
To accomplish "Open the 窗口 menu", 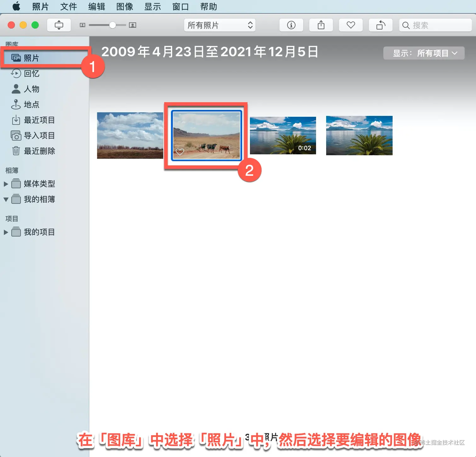I will 181,7.
